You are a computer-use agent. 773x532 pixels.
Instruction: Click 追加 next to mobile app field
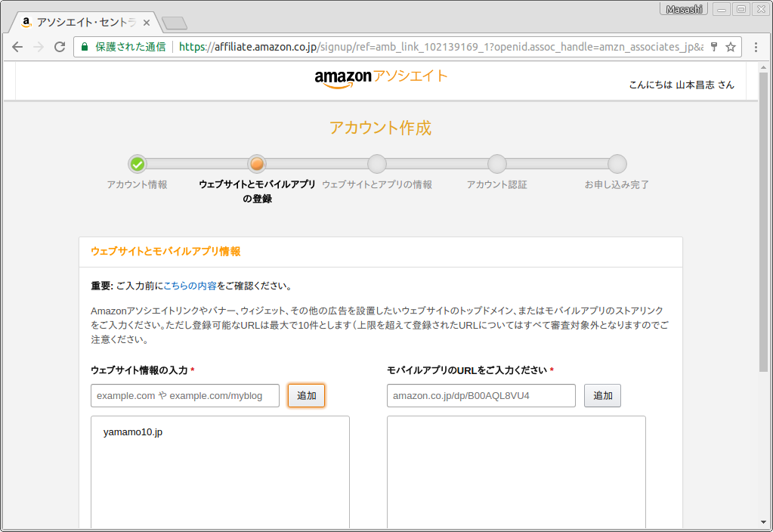pyautogui.click(x=602, y=396)
